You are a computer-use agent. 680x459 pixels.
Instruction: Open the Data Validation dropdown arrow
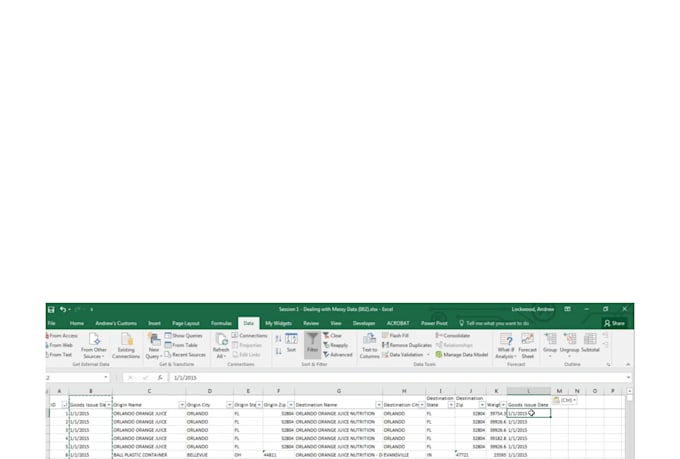point(428,355)
